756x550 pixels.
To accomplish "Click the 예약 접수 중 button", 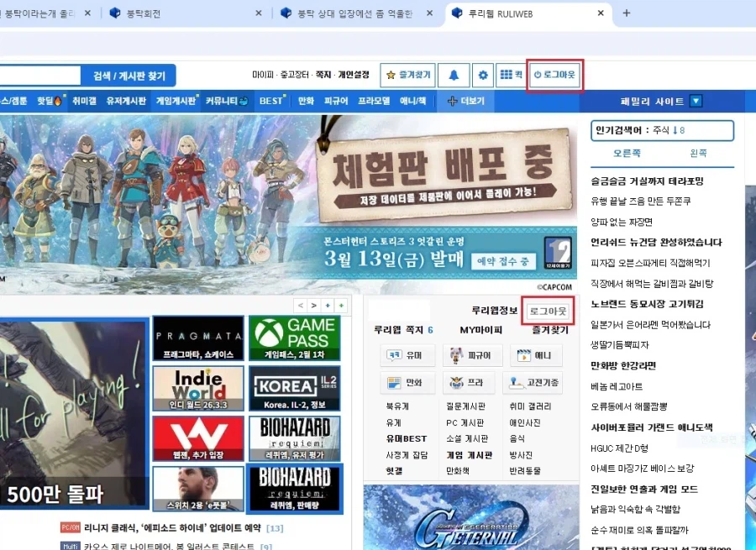I will [504, 261].
